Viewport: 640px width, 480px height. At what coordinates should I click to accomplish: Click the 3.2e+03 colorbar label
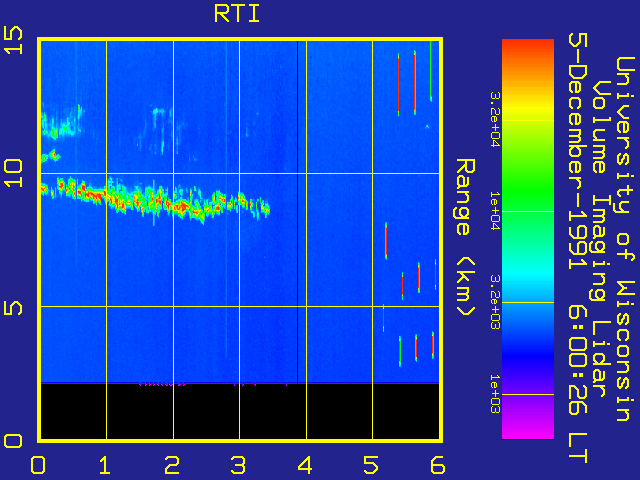coord(495,302)
